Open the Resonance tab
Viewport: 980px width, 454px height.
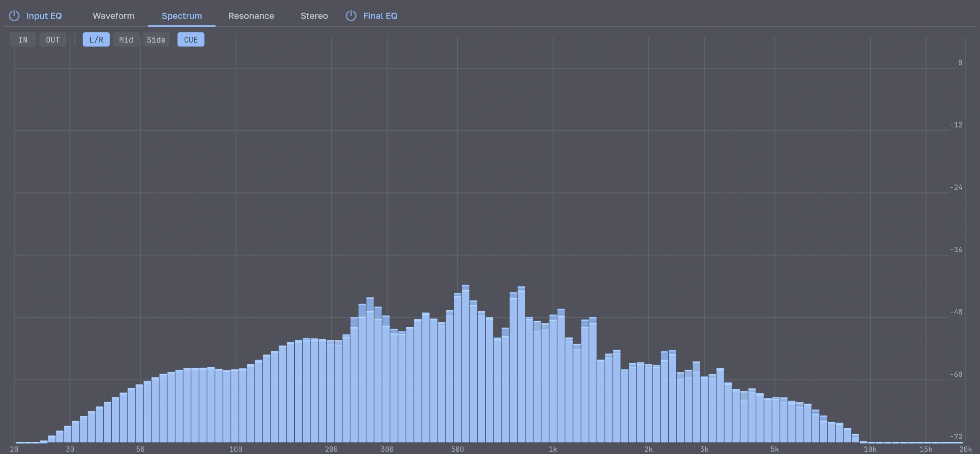pos(251,16)
